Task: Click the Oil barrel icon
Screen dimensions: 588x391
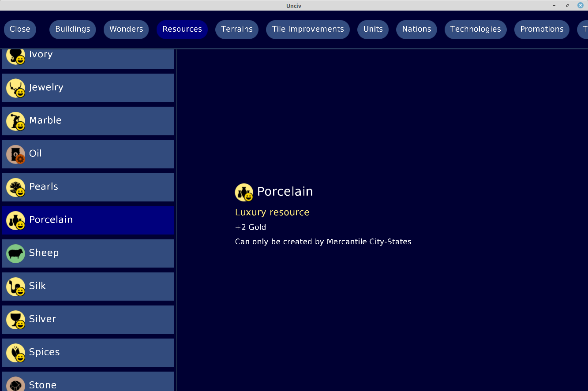Action: tap(16, 154)
